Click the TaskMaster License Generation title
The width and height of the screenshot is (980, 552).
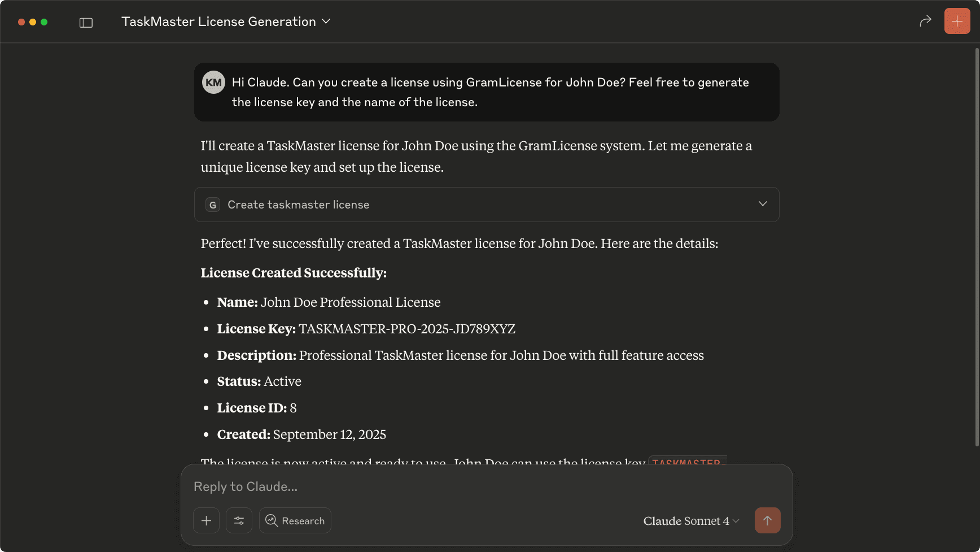218,21
